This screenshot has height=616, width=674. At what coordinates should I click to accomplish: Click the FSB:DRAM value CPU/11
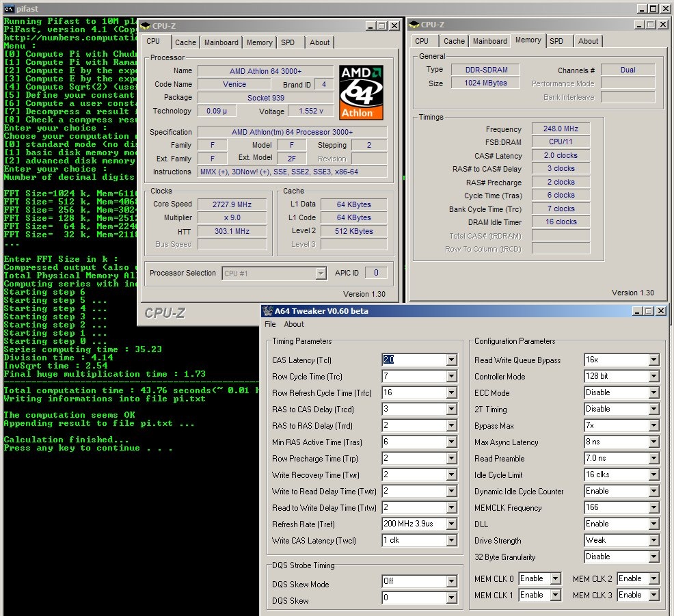[x=561, y=142]
